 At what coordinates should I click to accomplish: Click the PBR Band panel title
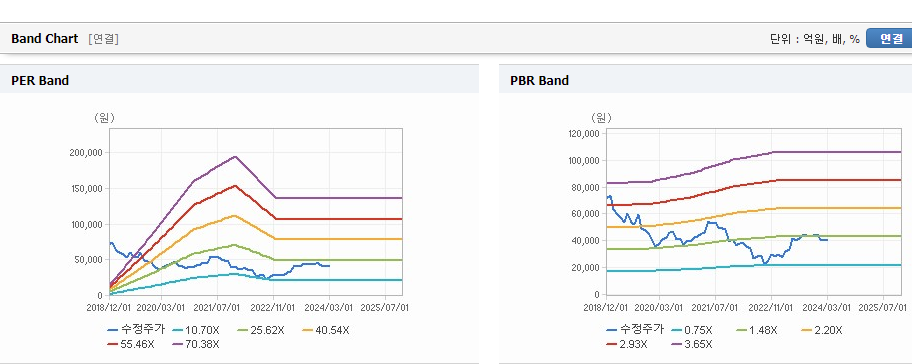tap(539, 81)
